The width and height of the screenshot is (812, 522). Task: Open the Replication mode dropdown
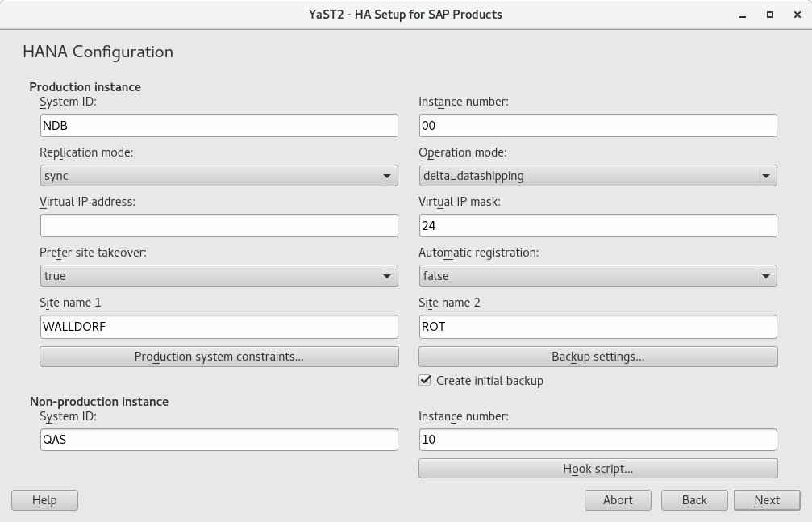tap(219, 176)
